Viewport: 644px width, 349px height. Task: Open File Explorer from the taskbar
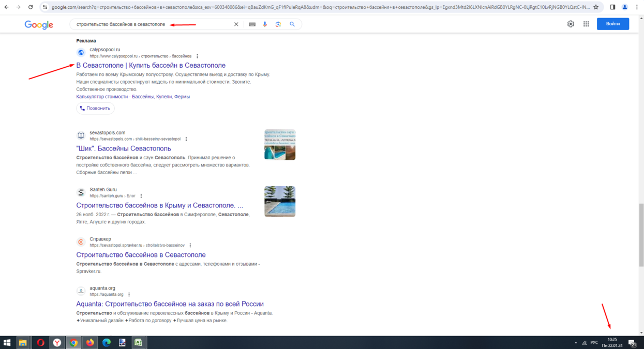pos(23,342)
